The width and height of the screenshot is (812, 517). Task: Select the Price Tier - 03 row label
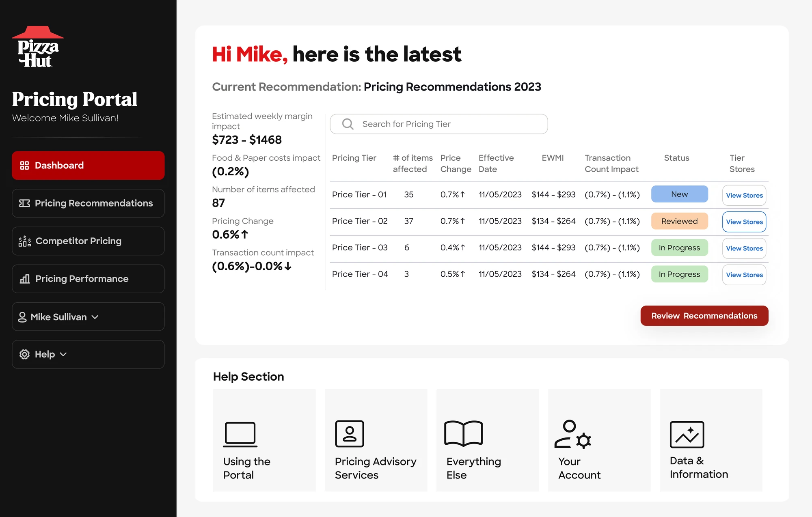(360, 248)
